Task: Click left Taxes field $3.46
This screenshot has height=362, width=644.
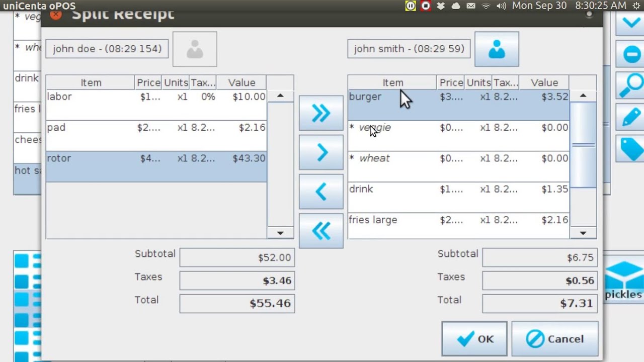Action: 237,281
